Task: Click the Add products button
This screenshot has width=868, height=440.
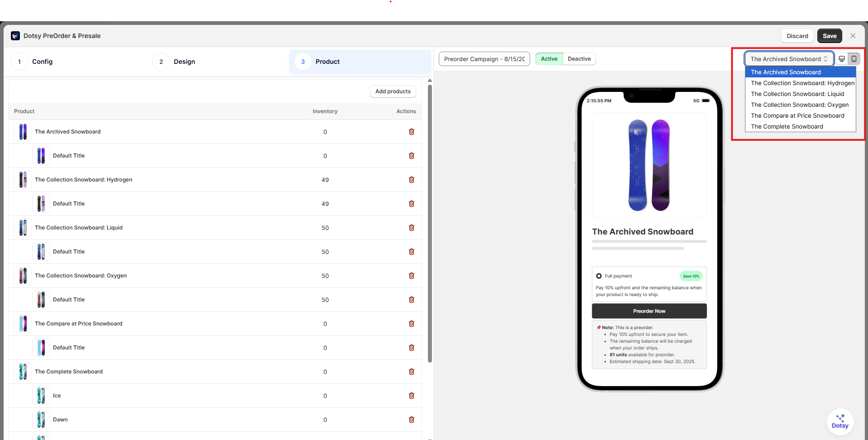Action: coord(393,91)
